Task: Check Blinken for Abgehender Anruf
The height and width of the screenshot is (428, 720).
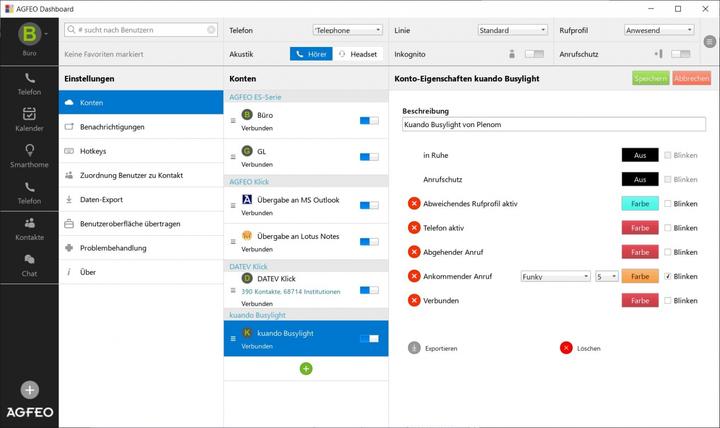Action: 668,252
